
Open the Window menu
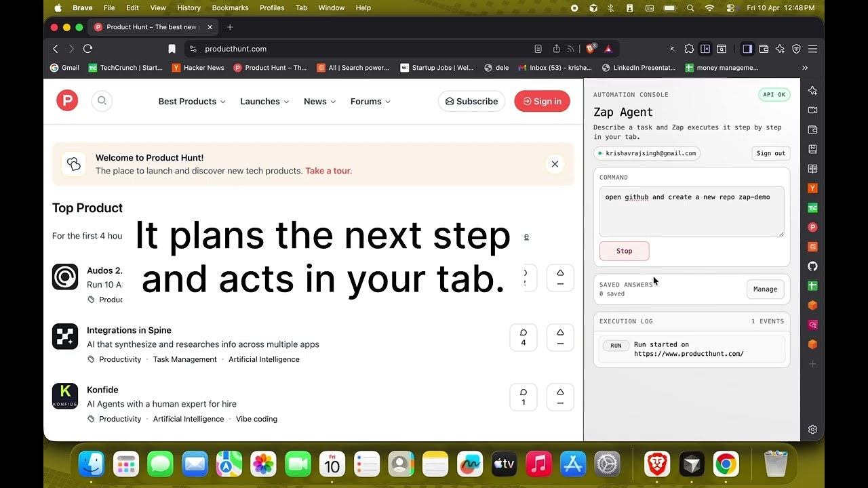[x=332, y=7]
